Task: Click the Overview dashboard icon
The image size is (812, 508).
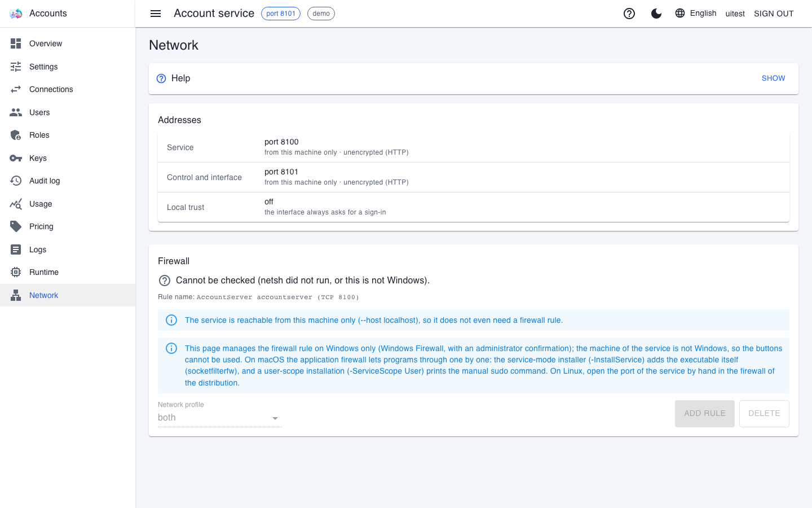Action: pos(16,43)
